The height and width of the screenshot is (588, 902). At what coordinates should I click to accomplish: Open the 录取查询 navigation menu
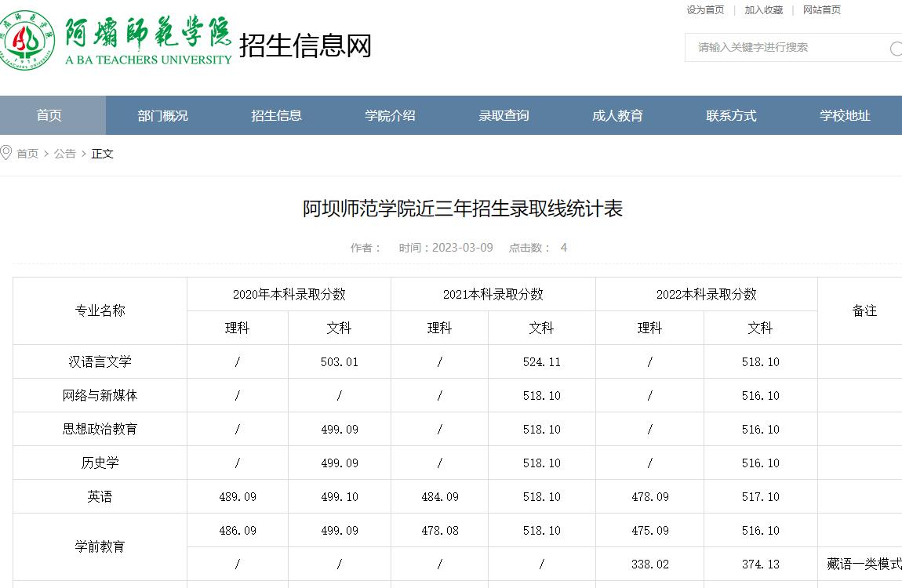click(x=504, y=115)
